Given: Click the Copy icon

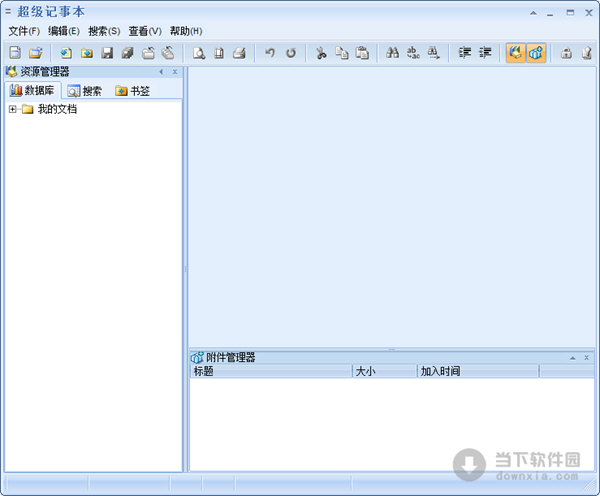Looking at the screenshot, I should point(342,52).
